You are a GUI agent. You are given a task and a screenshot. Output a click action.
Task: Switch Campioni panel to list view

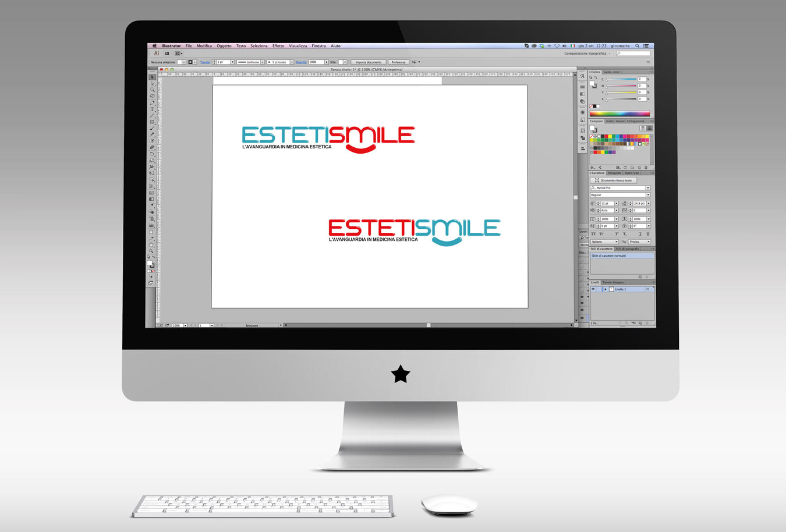[x=643, y=128]
